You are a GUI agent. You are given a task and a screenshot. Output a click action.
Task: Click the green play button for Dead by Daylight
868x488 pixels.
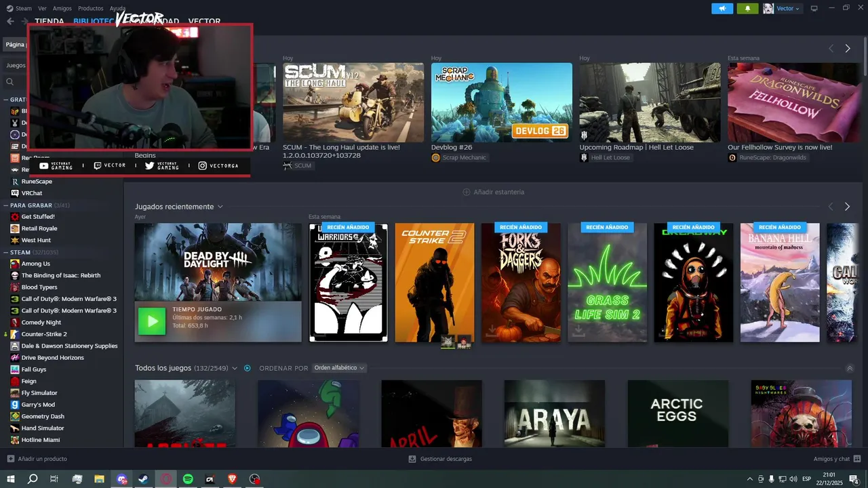coord(152,321)
